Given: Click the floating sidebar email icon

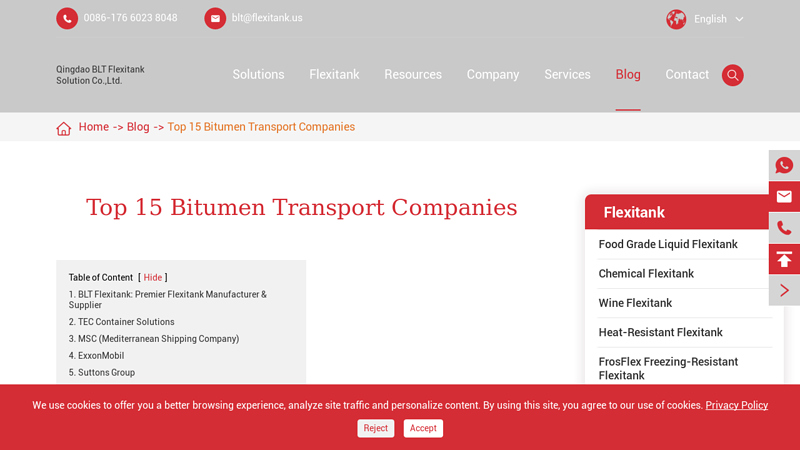Looking at the screenshot, I should coord(784,196).
